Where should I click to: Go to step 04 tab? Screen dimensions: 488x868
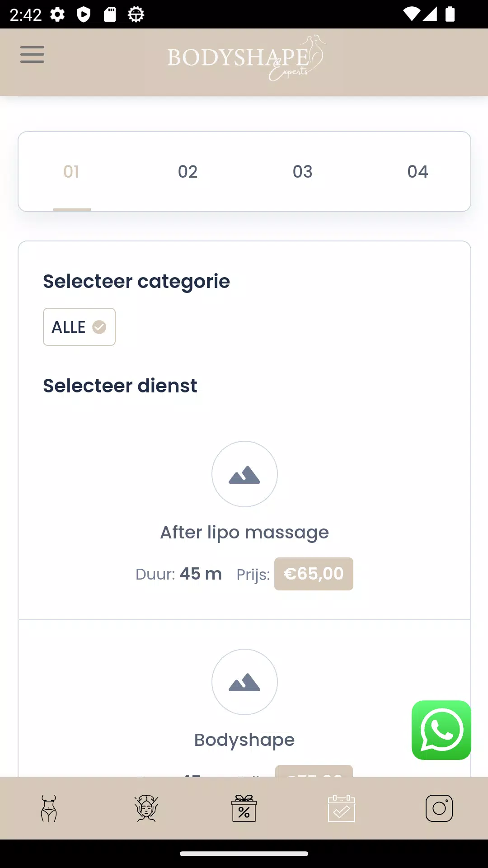418,172
